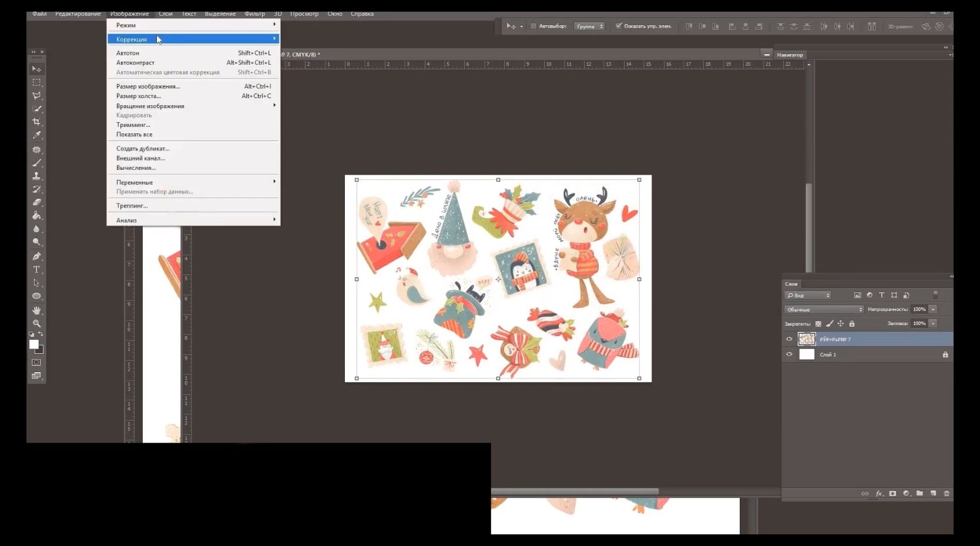Choose Создать дубликат... menu entry

tap(193, 149)
